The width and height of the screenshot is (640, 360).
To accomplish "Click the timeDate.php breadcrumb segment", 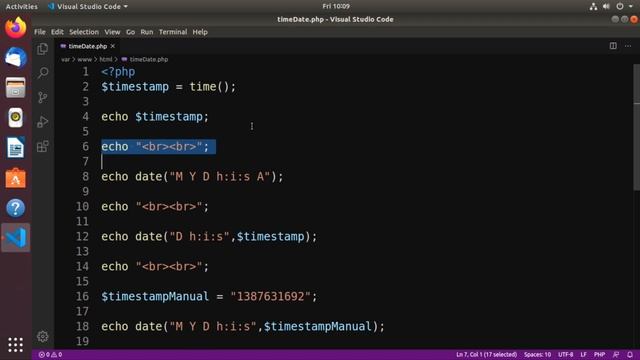I will [145, 60].
